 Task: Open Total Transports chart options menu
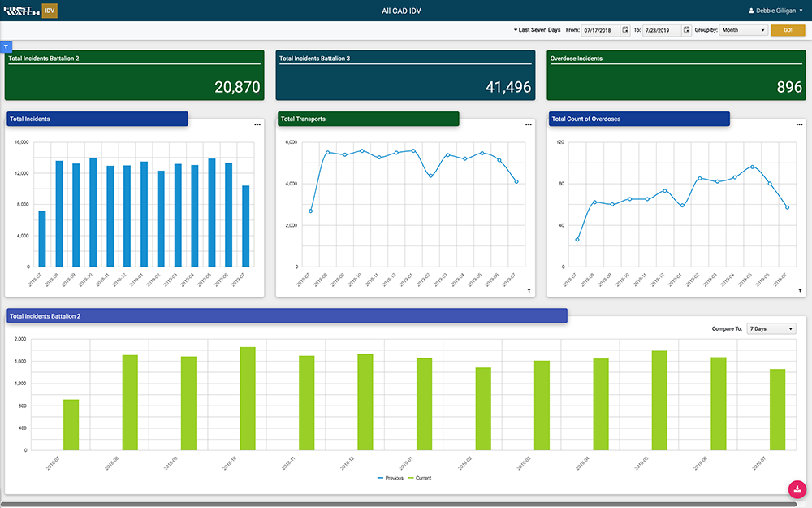pyautogui.click(x=529, y=124)
